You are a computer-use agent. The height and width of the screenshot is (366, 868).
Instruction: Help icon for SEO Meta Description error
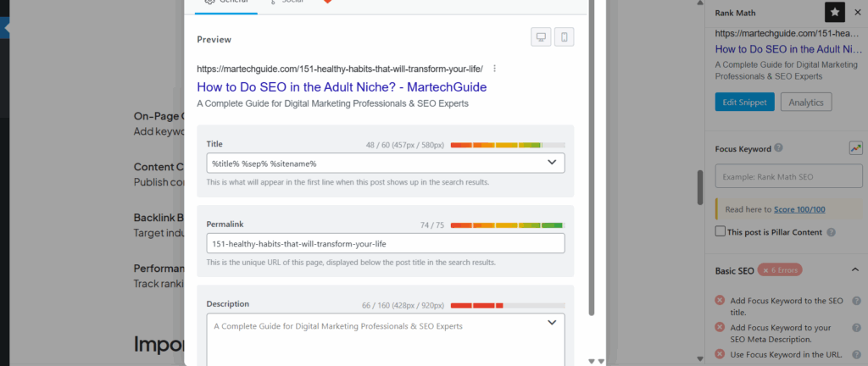point(856,327)
